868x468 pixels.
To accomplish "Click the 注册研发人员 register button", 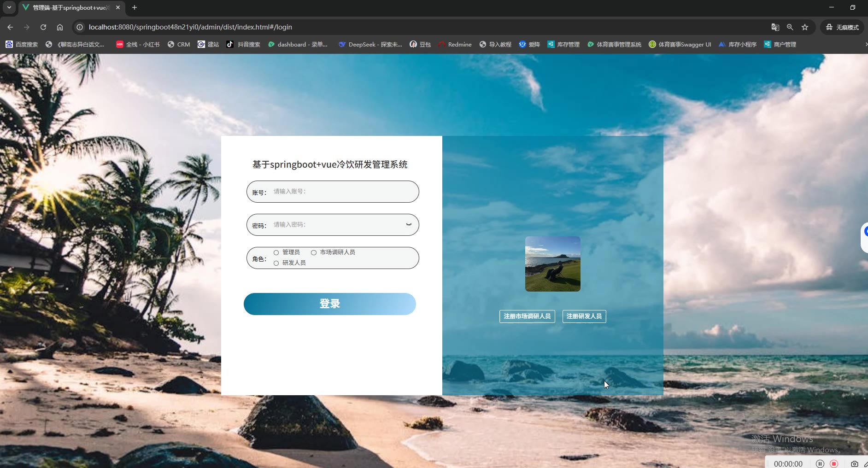I will click(584, 316).
